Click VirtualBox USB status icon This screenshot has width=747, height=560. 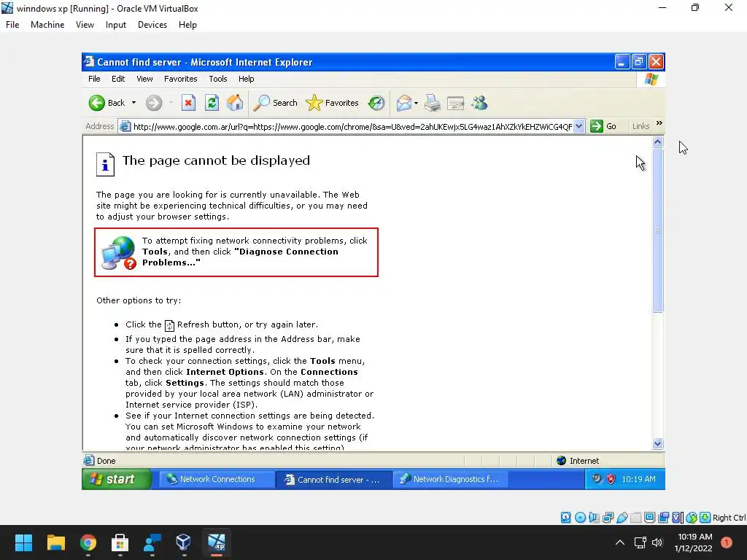pos(622,518)
